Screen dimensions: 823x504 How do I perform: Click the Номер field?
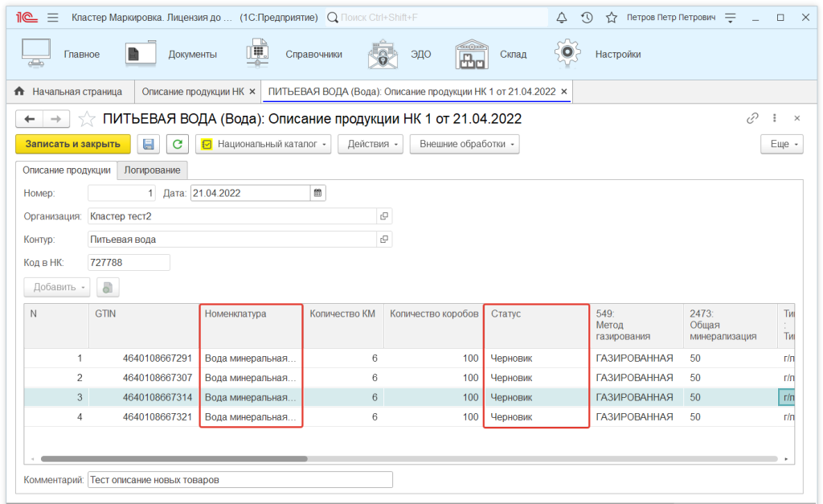[121, 193]
